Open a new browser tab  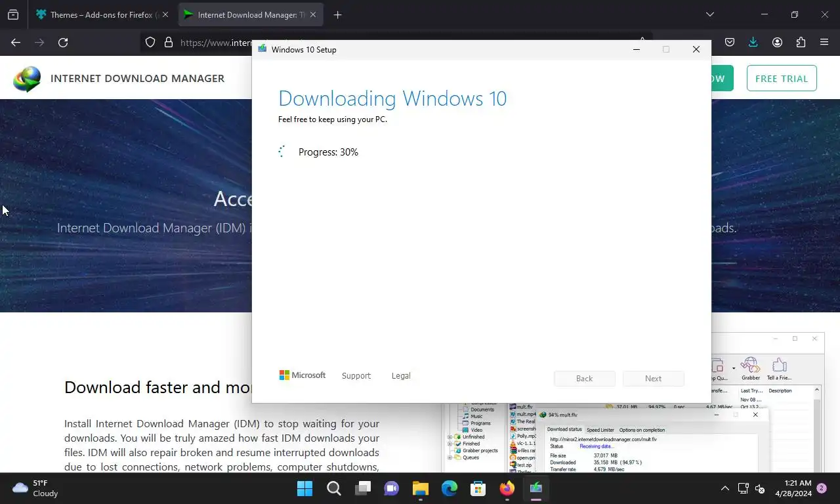point(337,14)
